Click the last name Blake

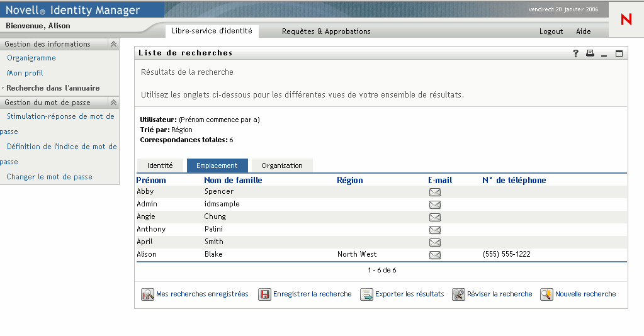[x=213, y=254]
